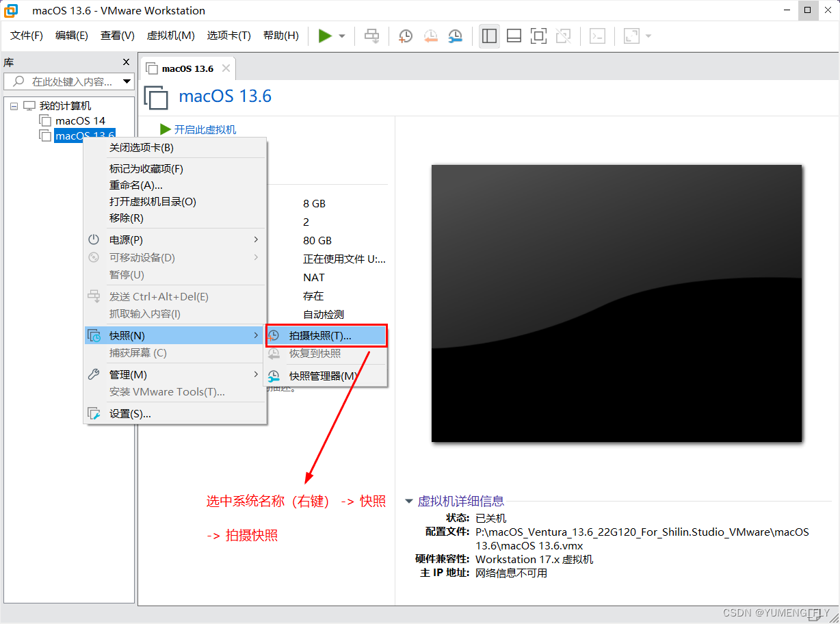Click the console view toolbar icon
The width and height of the screenshot is (840, 624).
[597, 36]
